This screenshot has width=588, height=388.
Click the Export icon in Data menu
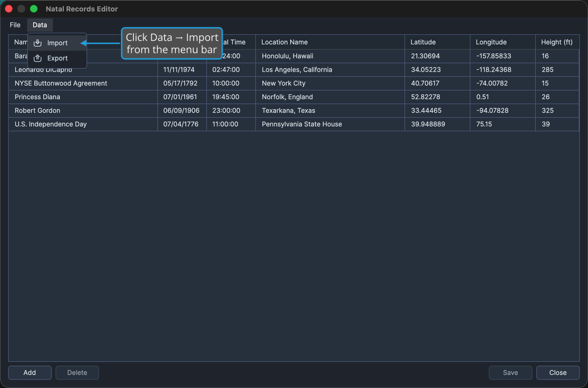pos(38,58)
